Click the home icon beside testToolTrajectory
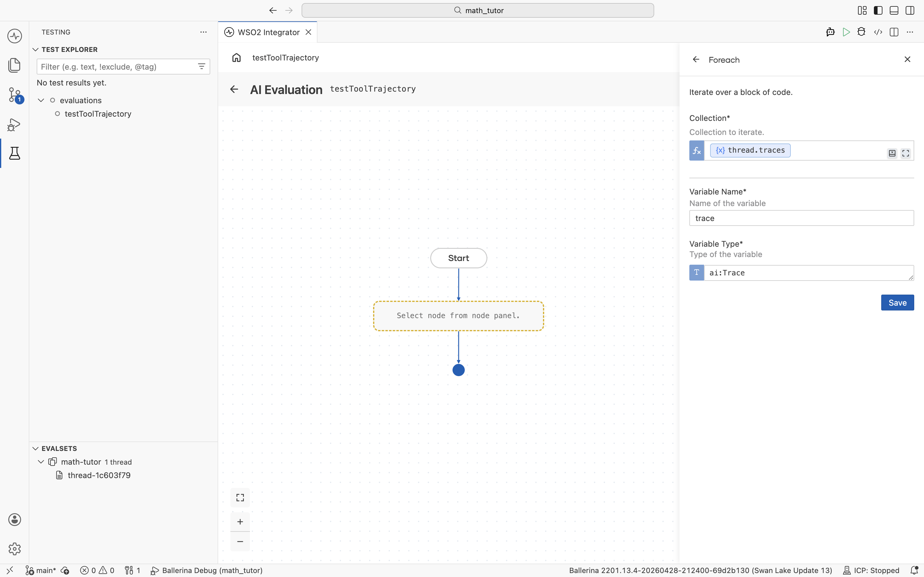Screen dimensions: 924x577 tap(236, 58)
